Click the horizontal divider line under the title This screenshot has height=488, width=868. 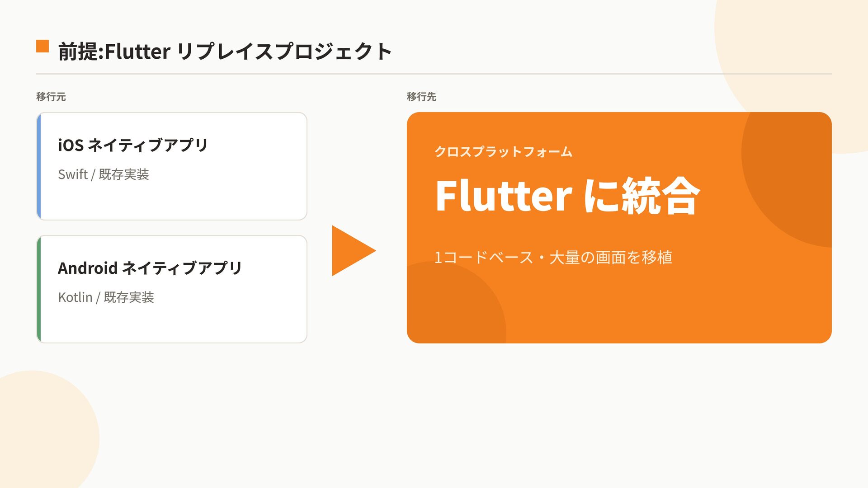pyautogui.click(x=434, y=74)
